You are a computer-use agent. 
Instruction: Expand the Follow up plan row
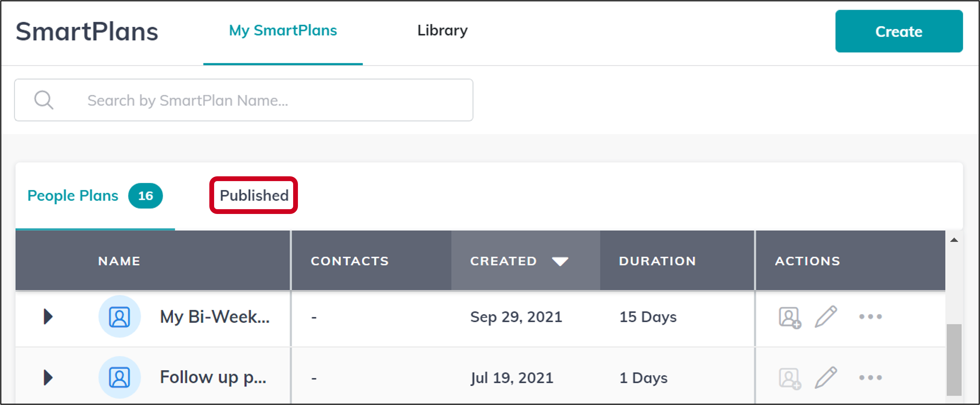(x=47, y=377)
